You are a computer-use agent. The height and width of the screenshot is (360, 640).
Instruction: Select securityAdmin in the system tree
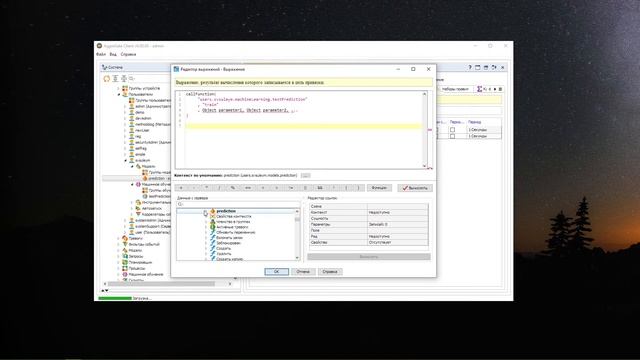tap(153, 142)
